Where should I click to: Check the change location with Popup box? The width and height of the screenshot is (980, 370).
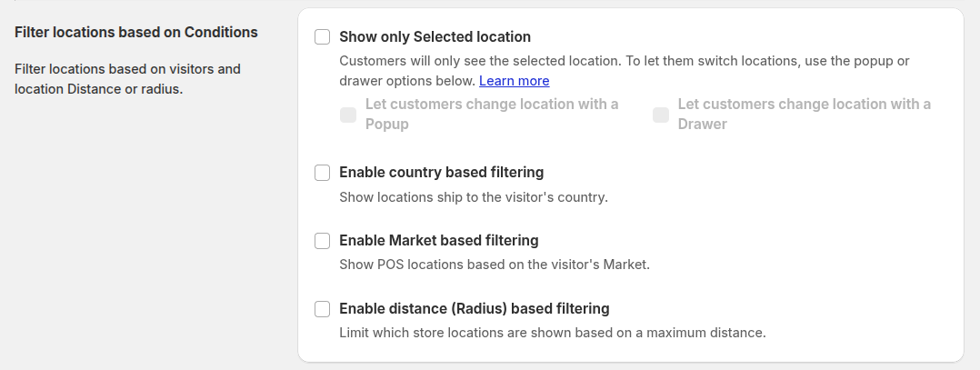(x=348, y=115)
